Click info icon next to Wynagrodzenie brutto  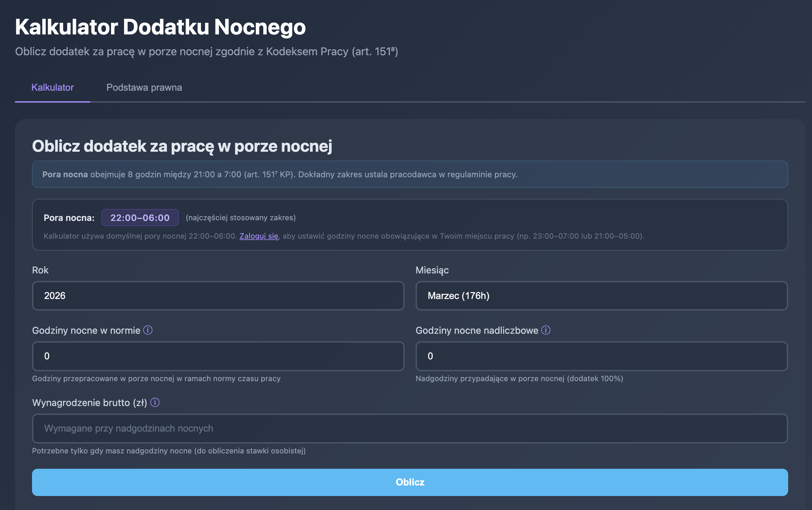click(155, 402)
